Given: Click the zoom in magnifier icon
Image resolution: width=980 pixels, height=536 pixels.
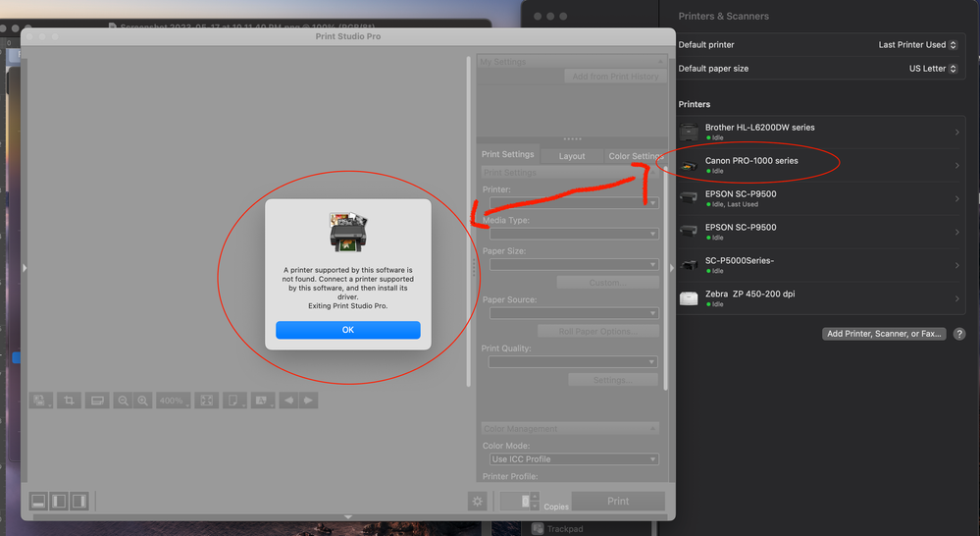Looking at the screenshot, I should (x=142, y=401).
